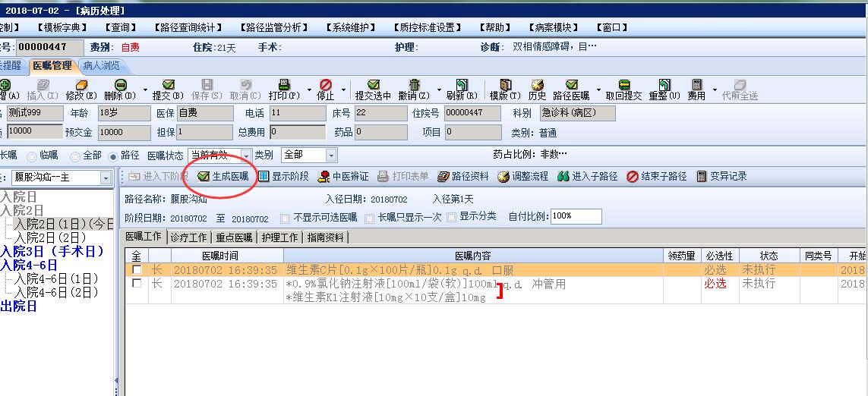Open the 类别 全部 dropdown

[x=331, y=156]
